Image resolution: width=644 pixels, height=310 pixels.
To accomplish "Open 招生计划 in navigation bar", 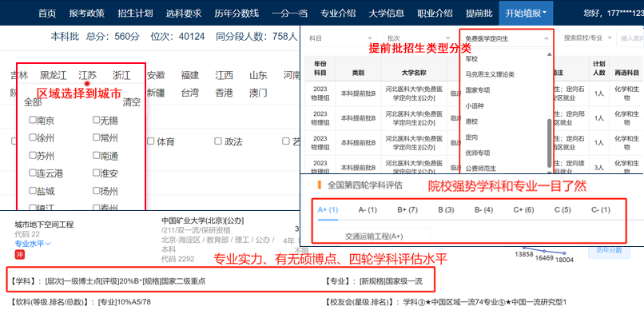I will pyautogui.click(x=135, y=13).
